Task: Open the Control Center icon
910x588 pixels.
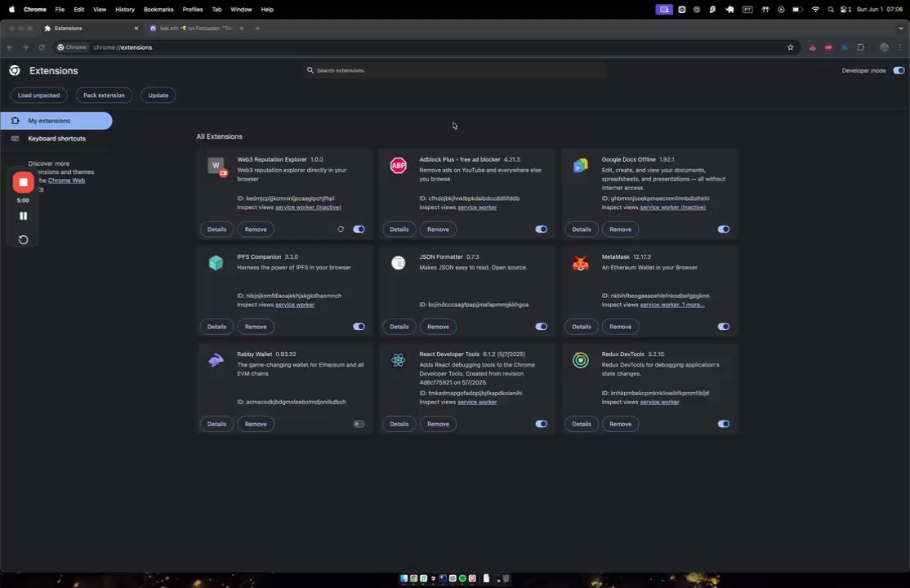Action: click(845, 9)
